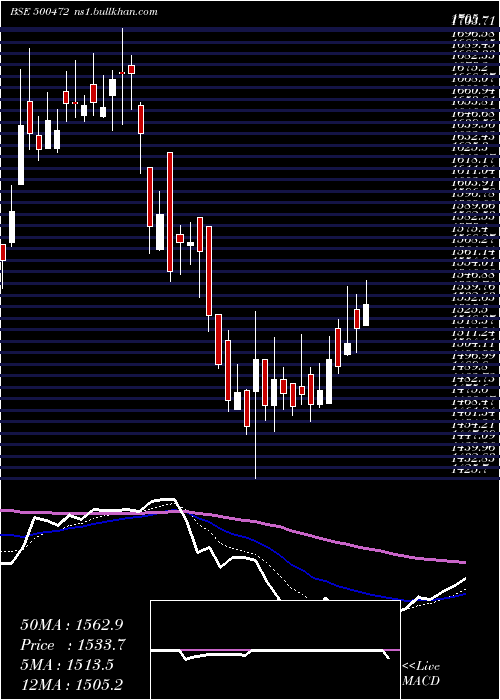Click the 1496.99 price axis label

pyautogui.click(x=473, y=356)
